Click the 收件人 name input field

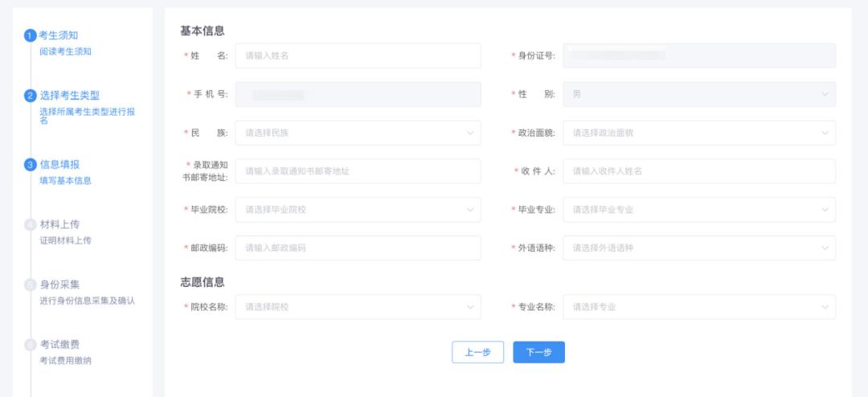click(699, 171)
